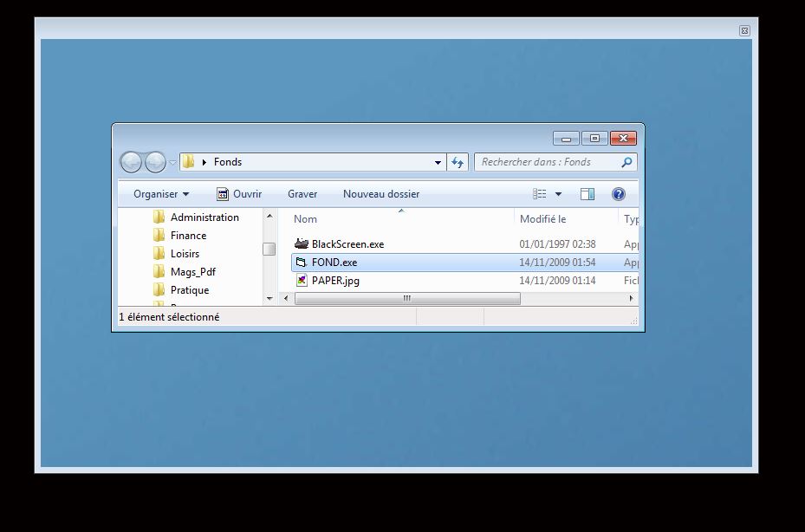Select the BlackScreen.exe file icon

pyautogui.click(x=302, y=244)
